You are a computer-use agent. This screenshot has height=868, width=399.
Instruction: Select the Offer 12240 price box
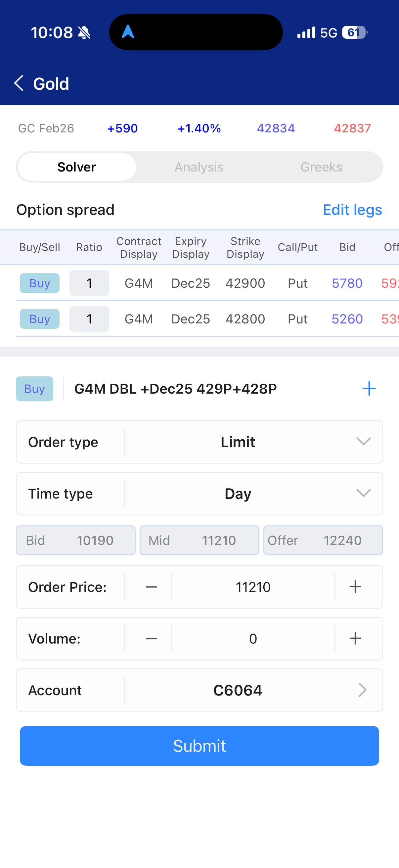click(323, 540)
